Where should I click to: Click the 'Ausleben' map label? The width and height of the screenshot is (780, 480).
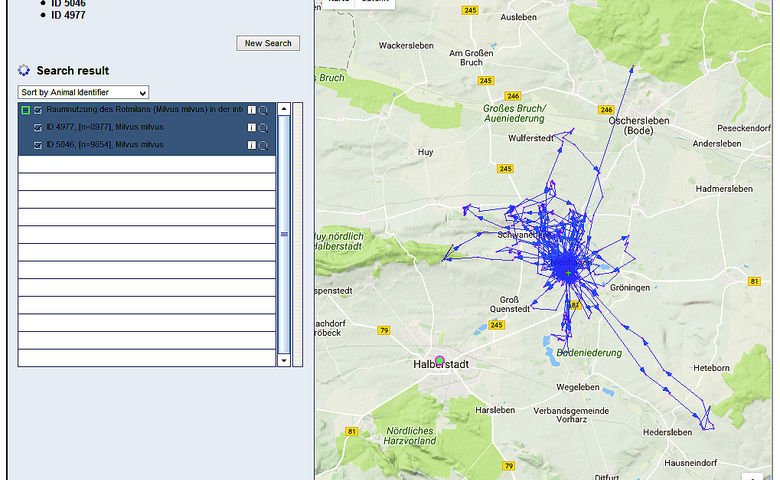tap(518, 17)
